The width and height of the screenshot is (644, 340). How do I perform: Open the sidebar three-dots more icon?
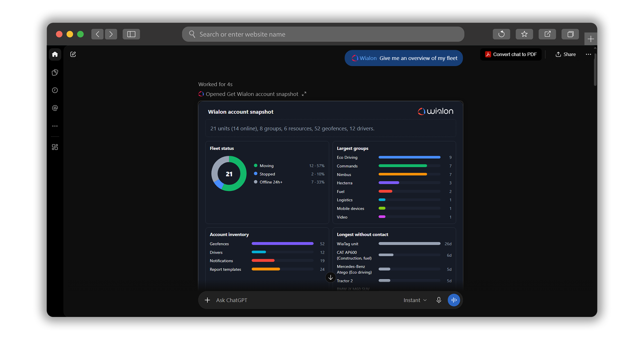55,126
